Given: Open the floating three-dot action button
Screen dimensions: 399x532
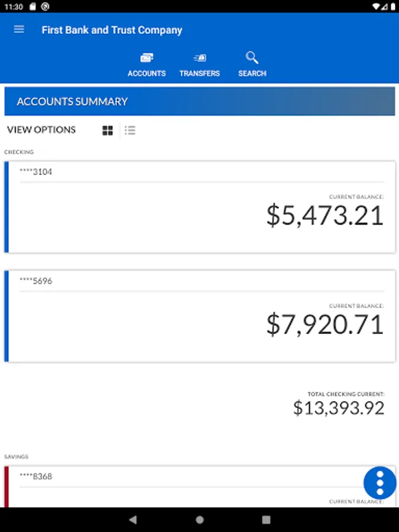Looking at the screenshot, I should (x=379, y=482).
